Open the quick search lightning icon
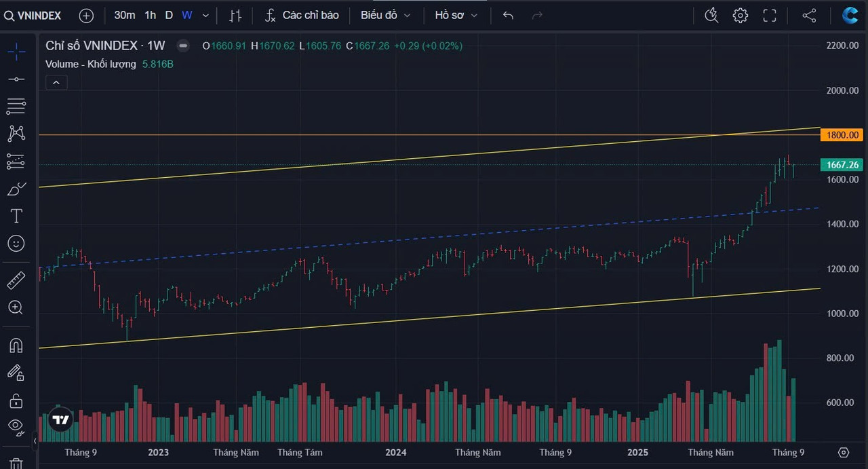This screenshot has height=469, width=868. point(711,15)
